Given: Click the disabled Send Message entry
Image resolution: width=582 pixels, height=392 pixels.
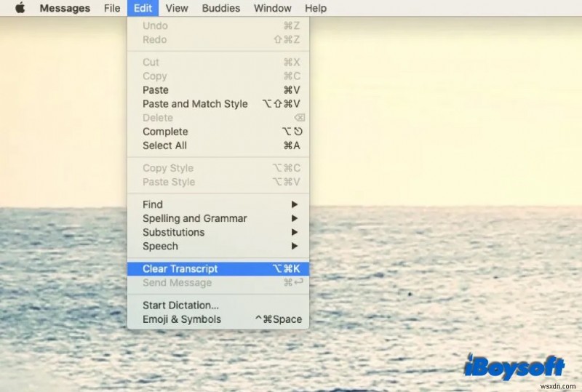Looking at the screenshot, I should coord(218,283).
